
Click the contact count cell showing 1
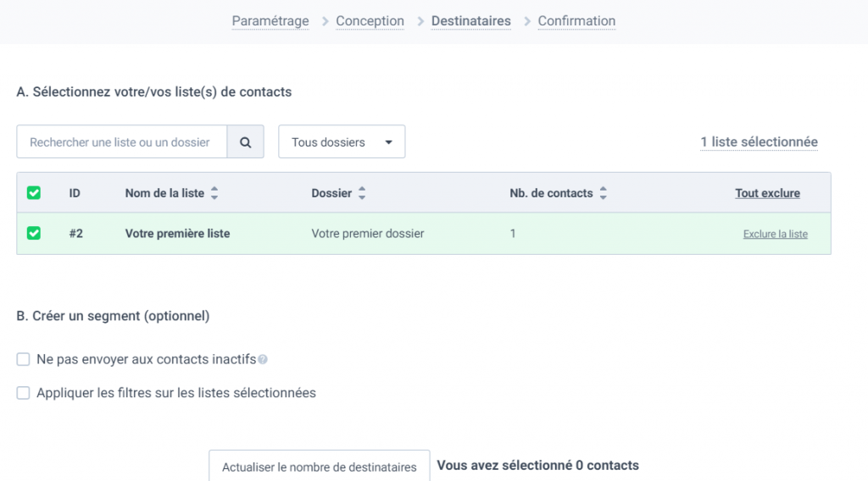tap(513, 234)
